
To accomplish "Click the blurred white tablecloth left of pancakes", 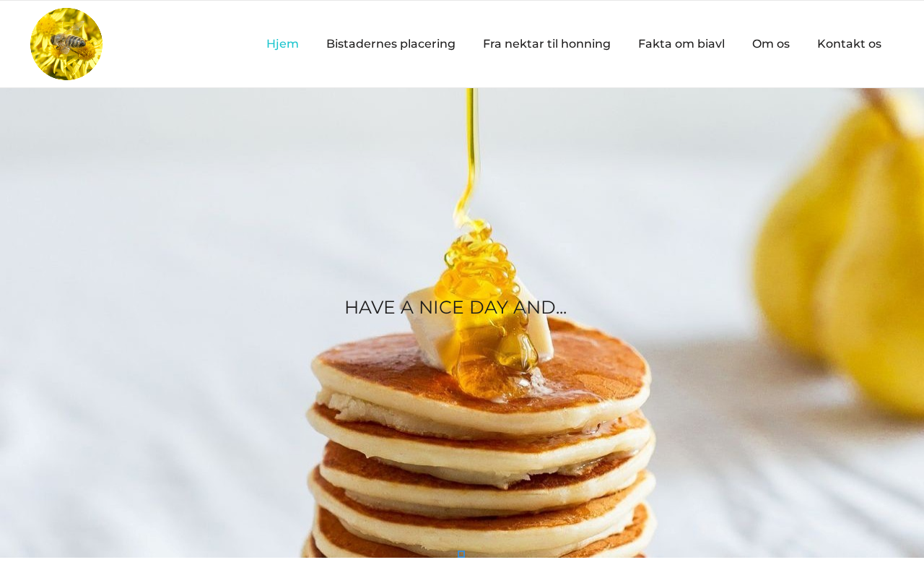I will pyautogui.click(x=144, y=361).
